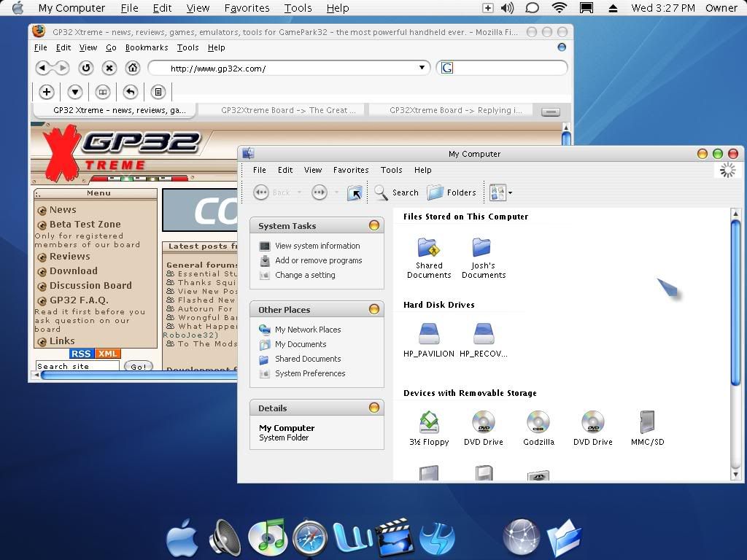Image resolution: width=747 pixels, height=560 pixels.
Task: Click Firefox URL address field
Action: click(x=289, y=68)
